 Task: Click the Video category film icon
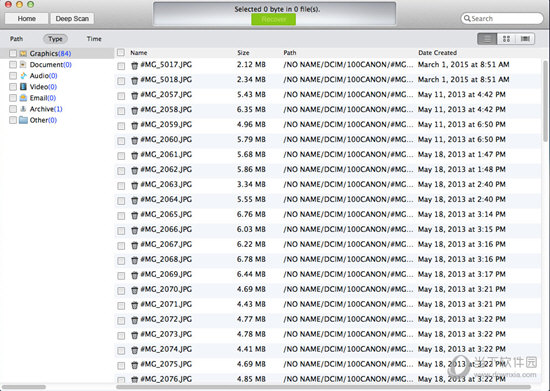pyautogui.click(x=24, y=87)
